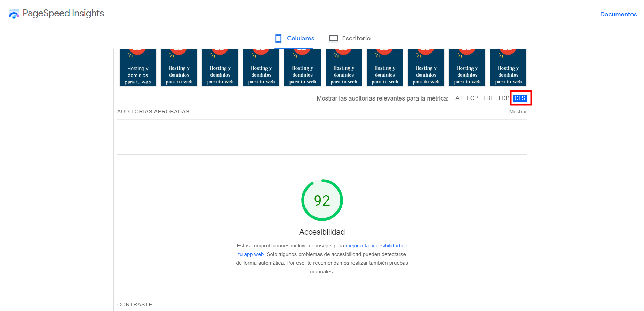Open the fourth filmstrip screenshot thumbnail
The height and width of the screenshot is (311, 644).
coord(261,67)
